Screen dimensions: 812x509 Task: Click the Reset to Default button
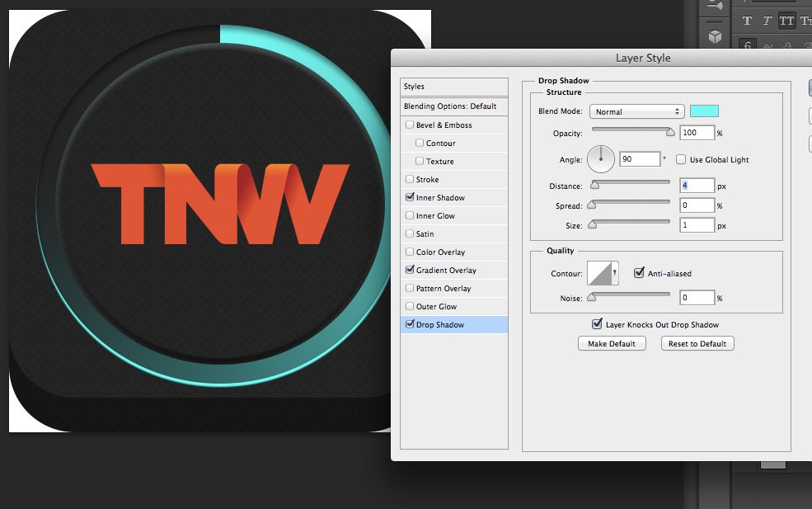pos(697,344)
